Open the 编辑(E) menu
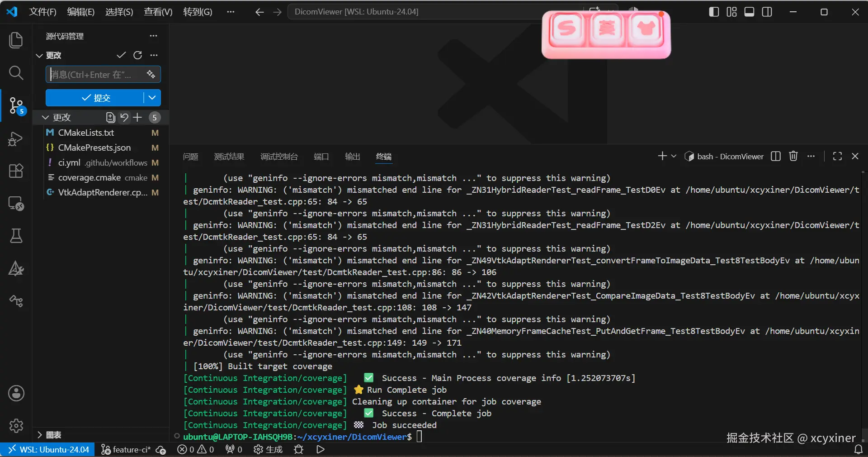 click(x=81, y=12)
